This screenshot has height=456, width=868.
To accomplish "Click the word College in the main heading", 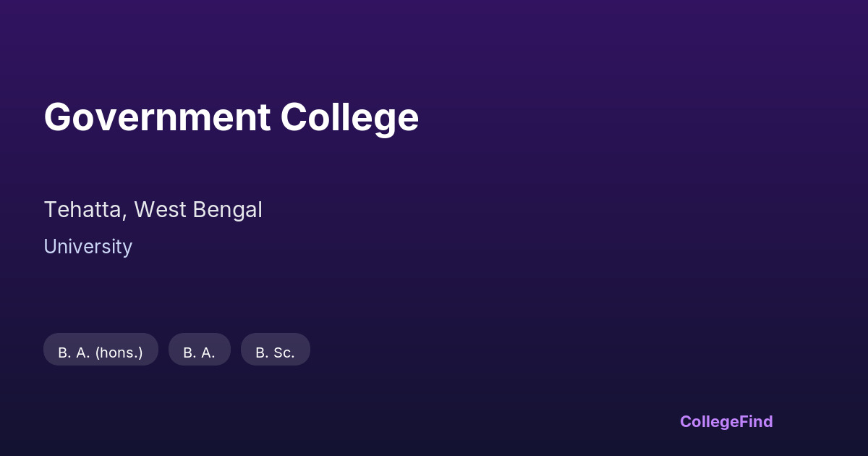I will point(349,117).
